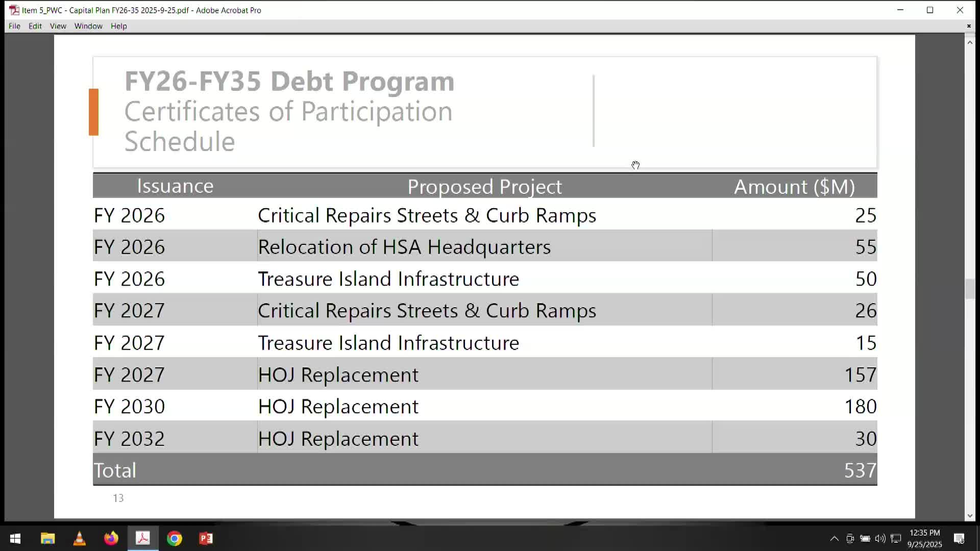Click the scrollbar down arrow
980x551 pixels.
pos(970,516)
